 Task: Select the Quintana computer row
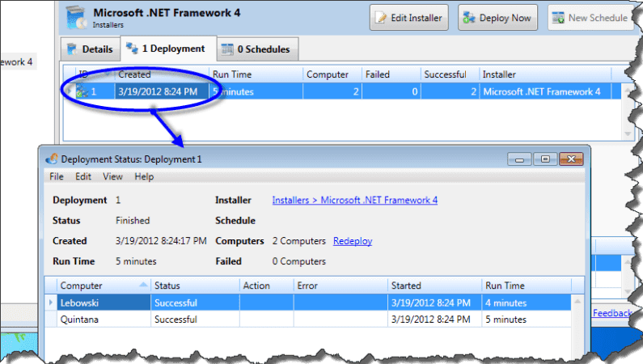(308, 320)
